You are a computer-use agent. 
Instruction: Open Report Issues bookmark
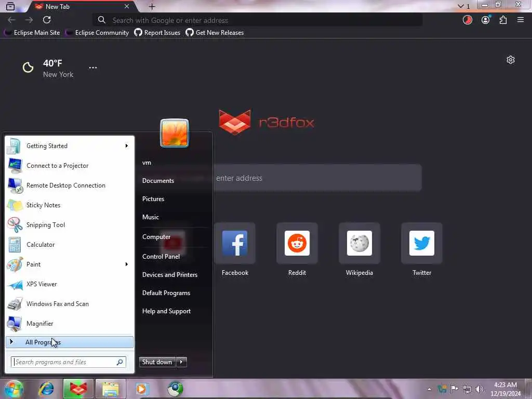click(157, 33)
